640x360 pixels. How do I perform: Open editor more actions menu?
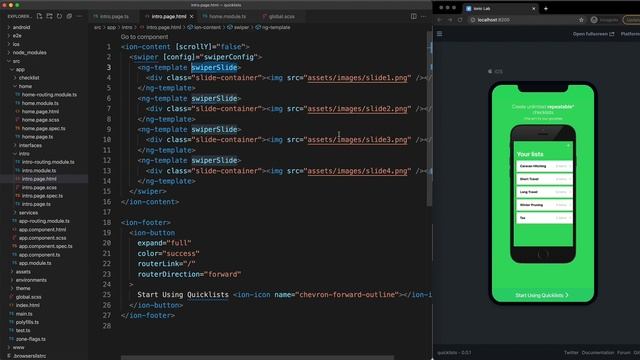click(x=423, y=16)
